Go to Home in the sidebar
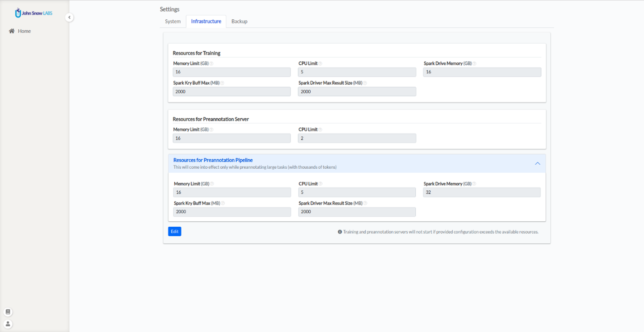This screenshot has width=644, height=332. [x=24, y=31]
